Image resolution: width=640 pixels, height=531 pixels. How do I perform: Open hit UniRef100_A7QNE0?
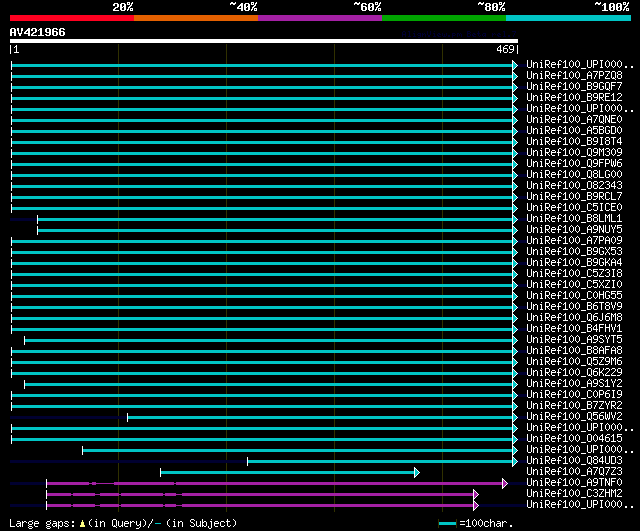pyautogui.click(x=574, y=120)
